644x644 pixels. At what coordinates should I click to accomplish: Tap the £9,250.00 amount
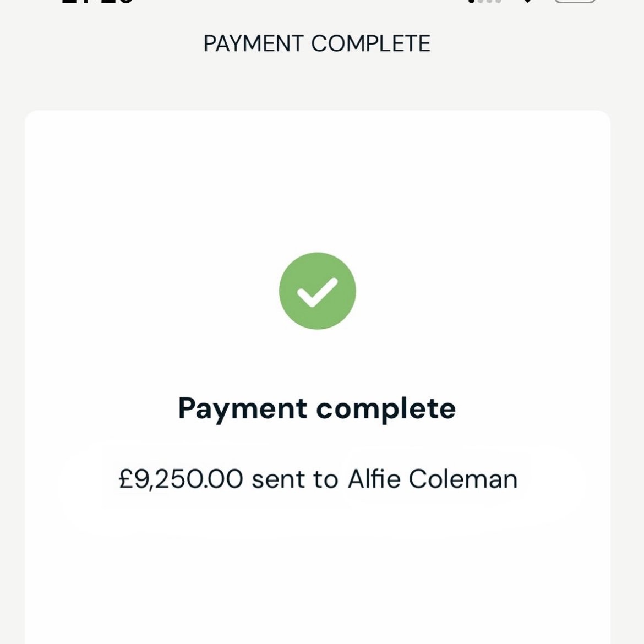pos(181,479)
